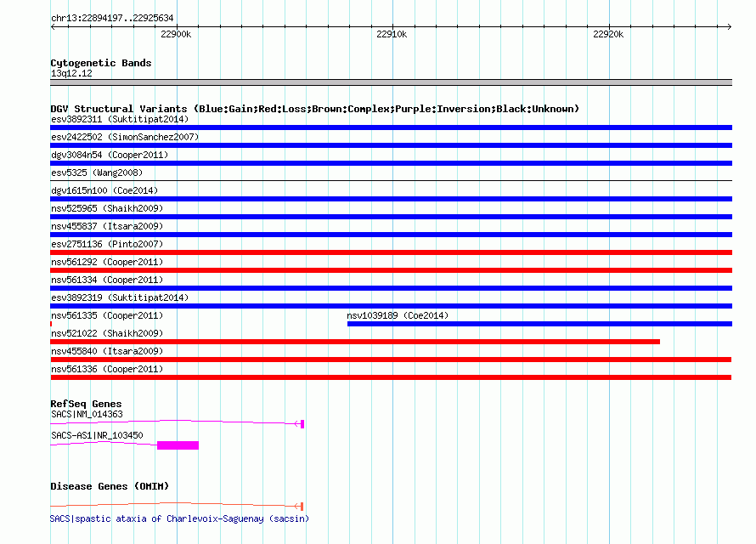
Task: Click the SACS|NM_014363 gene label
Action: click(87, 414)
